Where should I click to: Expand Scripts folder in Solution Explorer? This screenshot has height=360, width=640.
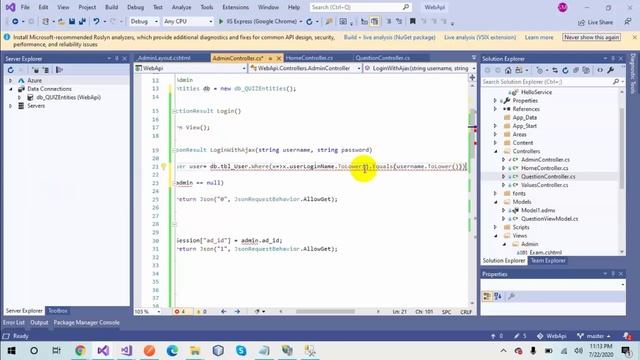[495, 227]
